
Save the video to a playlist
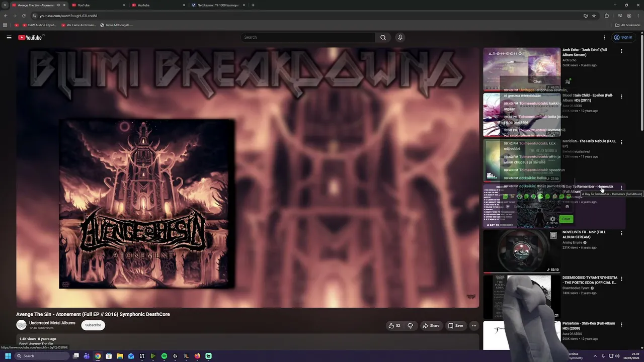(455, 325)
